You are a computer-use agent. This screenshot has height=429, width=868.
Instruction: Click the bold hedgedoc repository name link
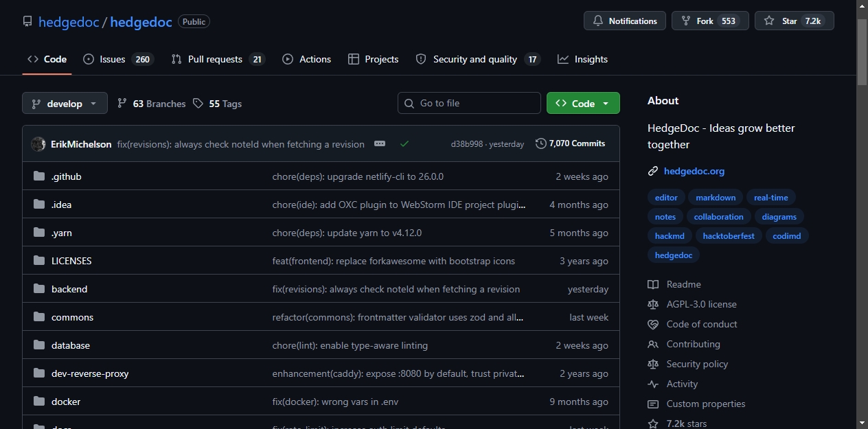coord(141,21)
